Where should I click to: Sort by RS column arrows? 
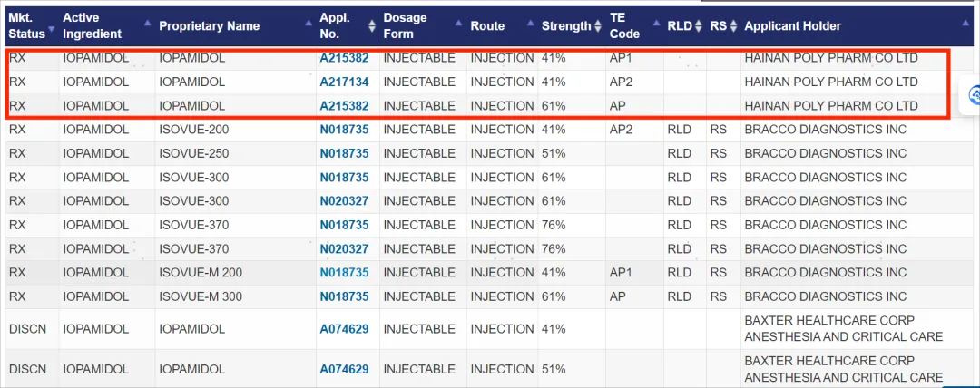(x=733, y=26)
